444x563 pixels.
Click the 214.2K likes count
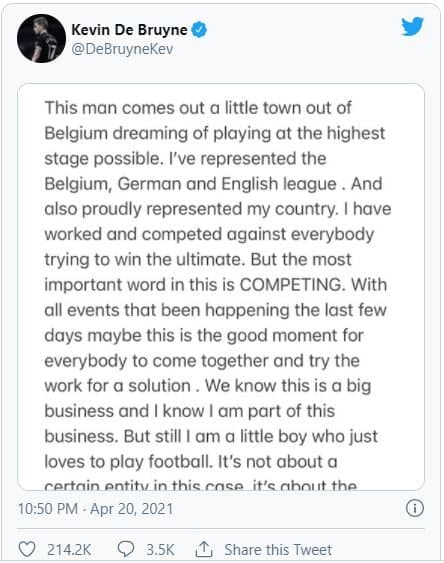[x=69, y=550]
